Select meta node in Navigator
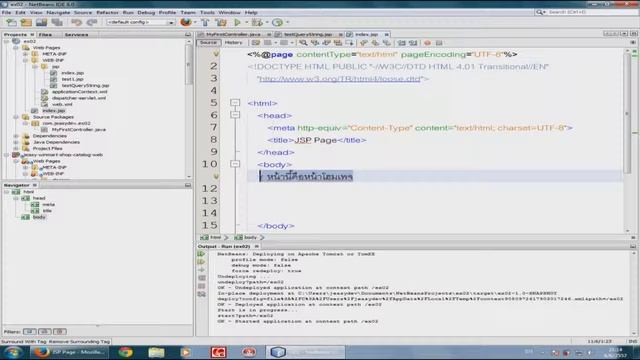The width and height of the screenshot is (640, 360). point(48,204)
